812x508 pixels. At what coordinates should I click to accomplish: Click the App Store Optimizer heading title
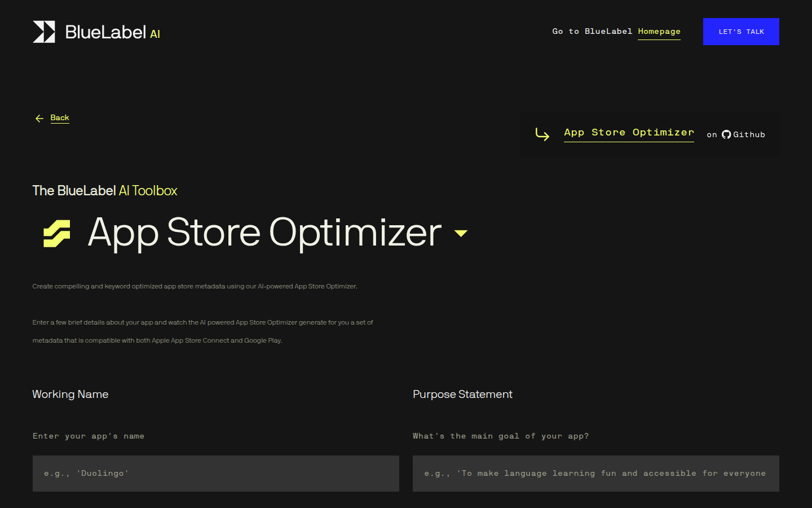point(264,232)
